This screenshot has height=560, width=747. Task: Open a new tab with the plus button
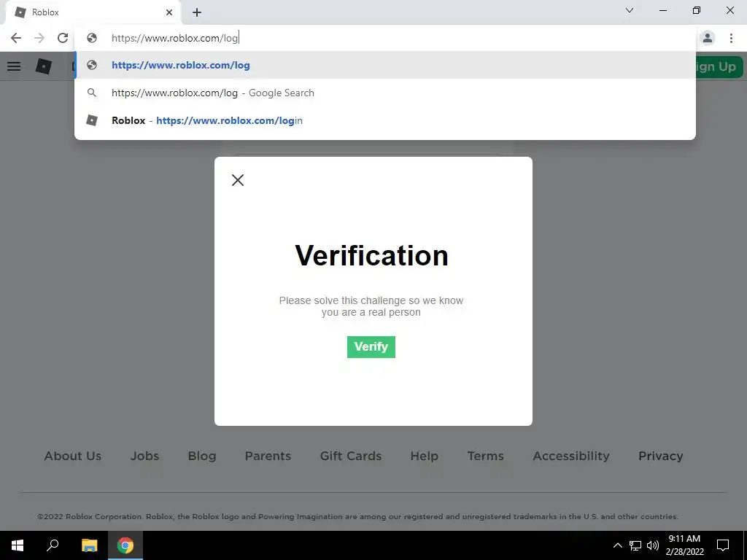click(x=197, y=12)
